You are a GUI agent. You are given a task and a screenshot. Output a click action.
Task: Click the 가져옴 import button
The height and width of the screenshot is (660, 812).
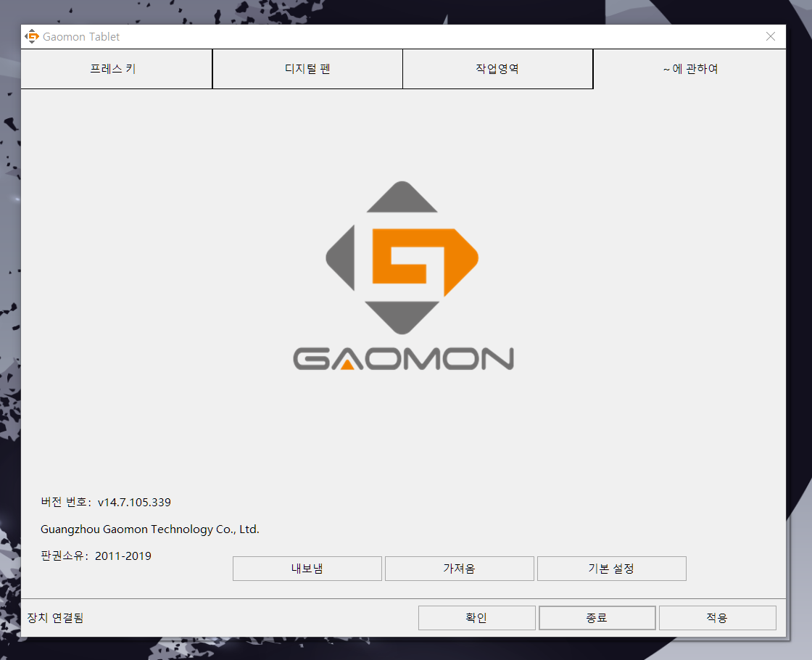coord(460,569)
